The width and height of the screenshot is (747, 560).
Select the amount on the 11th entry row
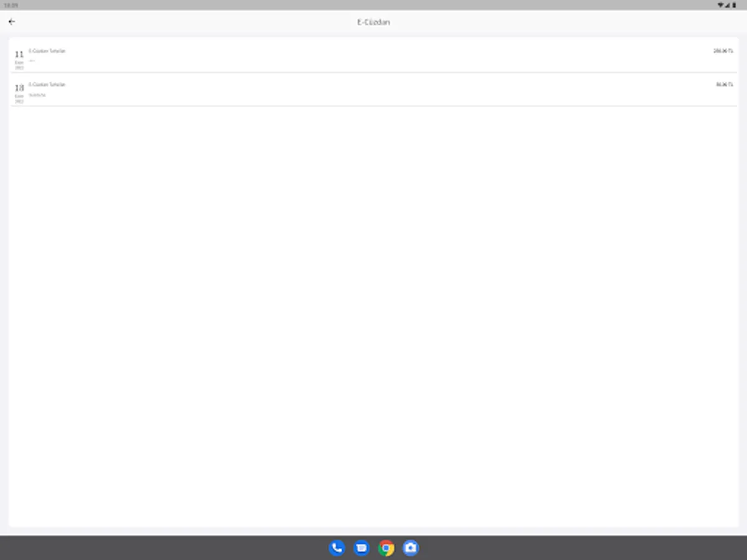click(x=723, y=51)
